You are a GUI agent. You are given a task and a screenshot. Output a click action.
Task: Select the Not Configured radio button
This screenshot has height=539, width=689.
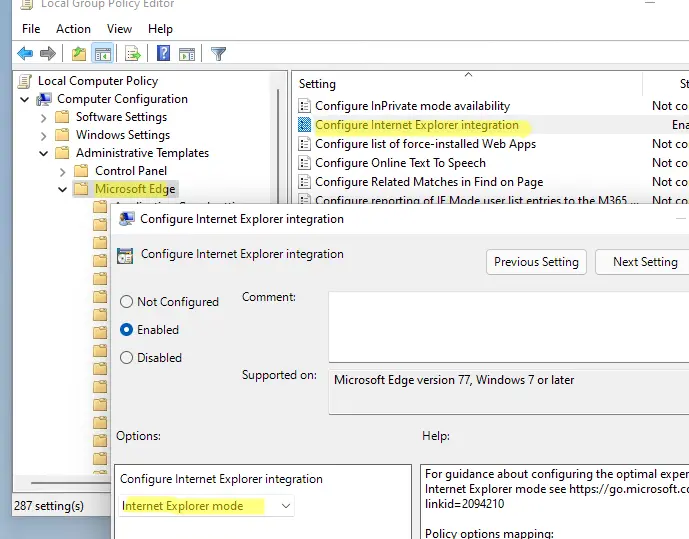click(126, 301)
